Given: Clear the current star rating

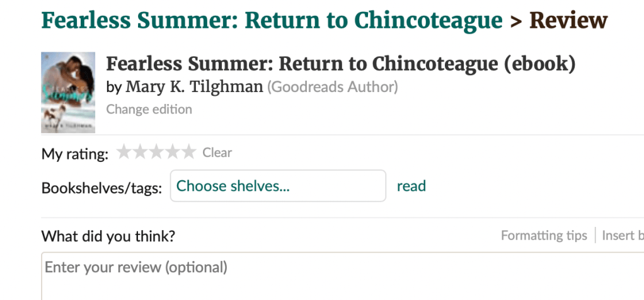Looking at the screenshot, I should (217, 153).
